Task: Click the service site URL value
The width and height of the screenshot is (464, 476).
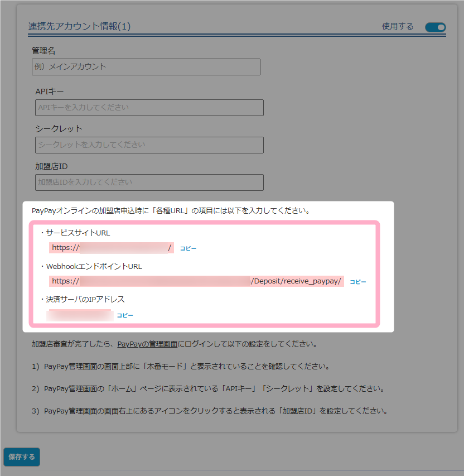Action: coord(112,248)
